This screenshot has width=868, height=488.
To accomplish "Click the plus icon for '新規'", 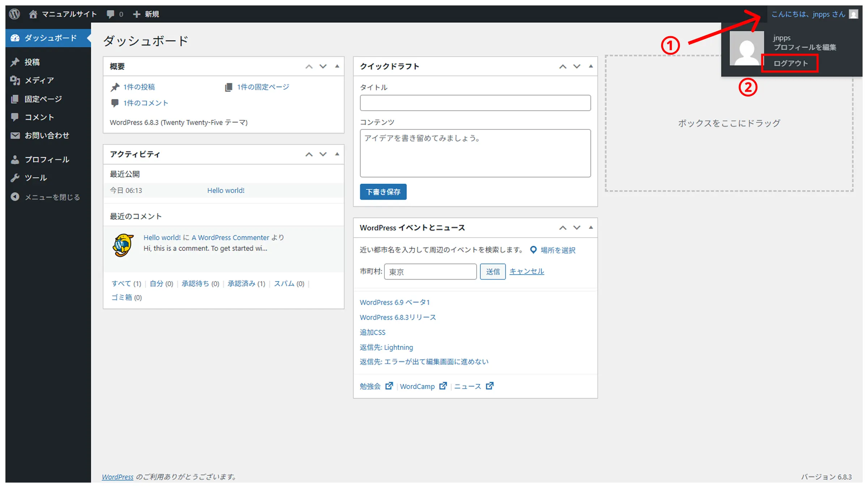I will [x=136, y=14].
